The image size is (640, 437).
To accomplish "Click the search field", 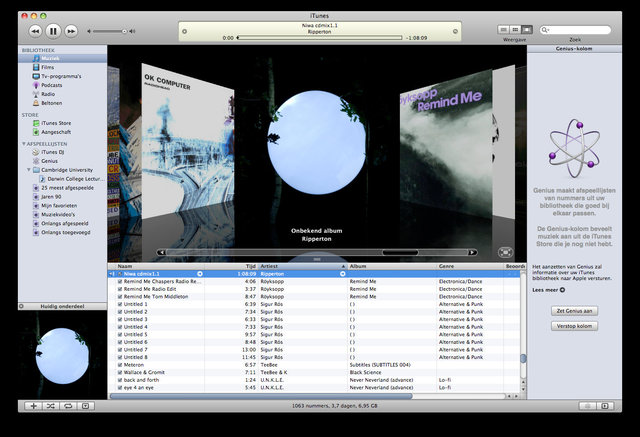I will (x=575, y=30).
